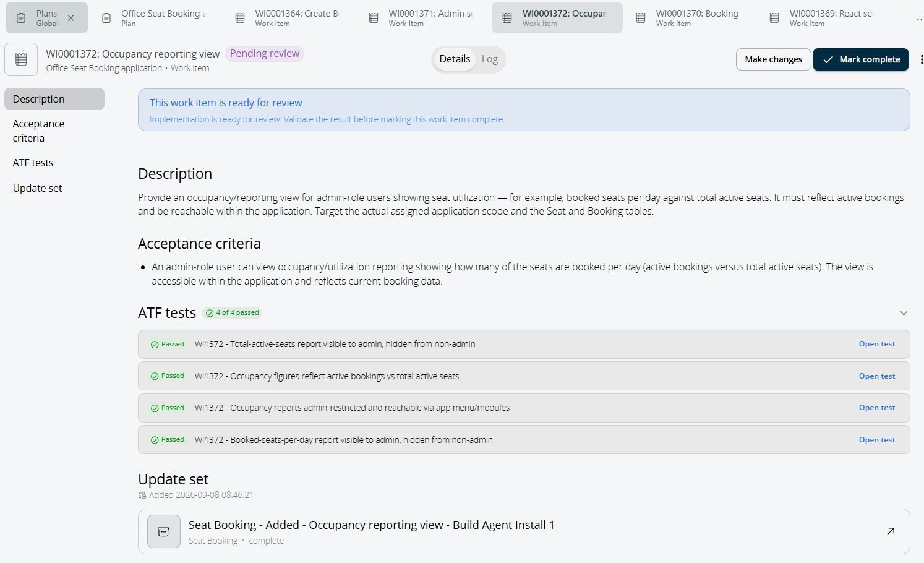
Task: Click the WI0001364 tab list icon
Action: click(240, 19)
